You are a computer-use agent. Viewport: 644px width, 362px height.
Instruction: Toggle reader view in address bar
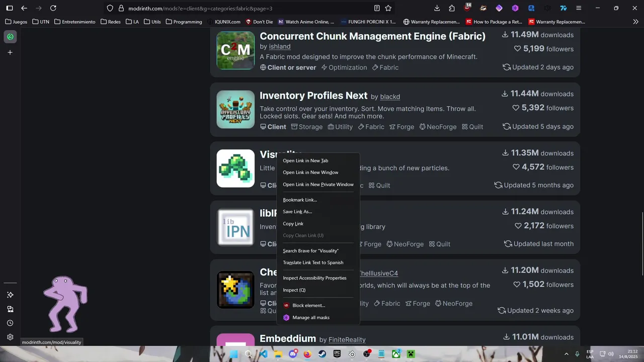(x=377, y=8)
